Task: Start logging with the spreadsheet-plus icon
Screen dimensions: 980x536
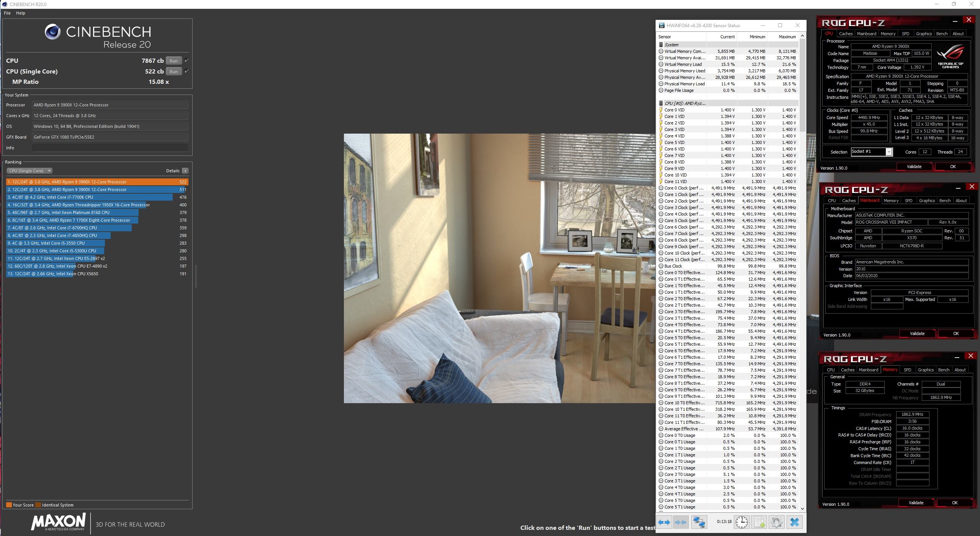Action: [759, 522]
